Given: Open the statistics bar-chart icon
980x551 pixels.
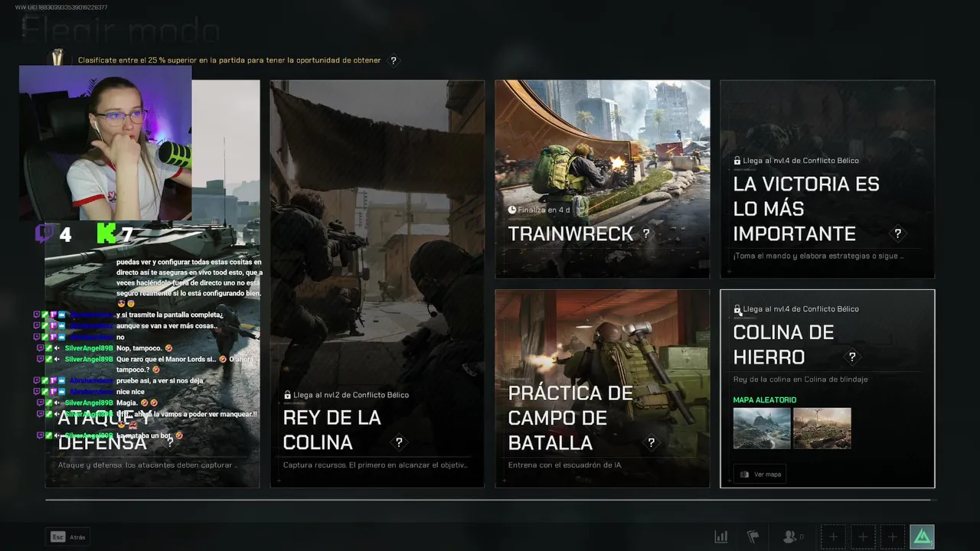Looking at the screenshot, I should click(720, 537).
